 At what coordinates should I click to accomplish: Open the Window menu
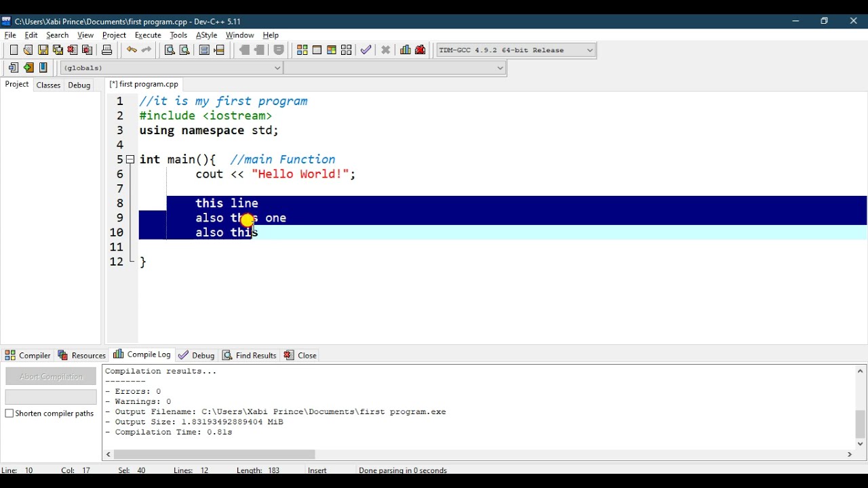click(x=239, y=35)
